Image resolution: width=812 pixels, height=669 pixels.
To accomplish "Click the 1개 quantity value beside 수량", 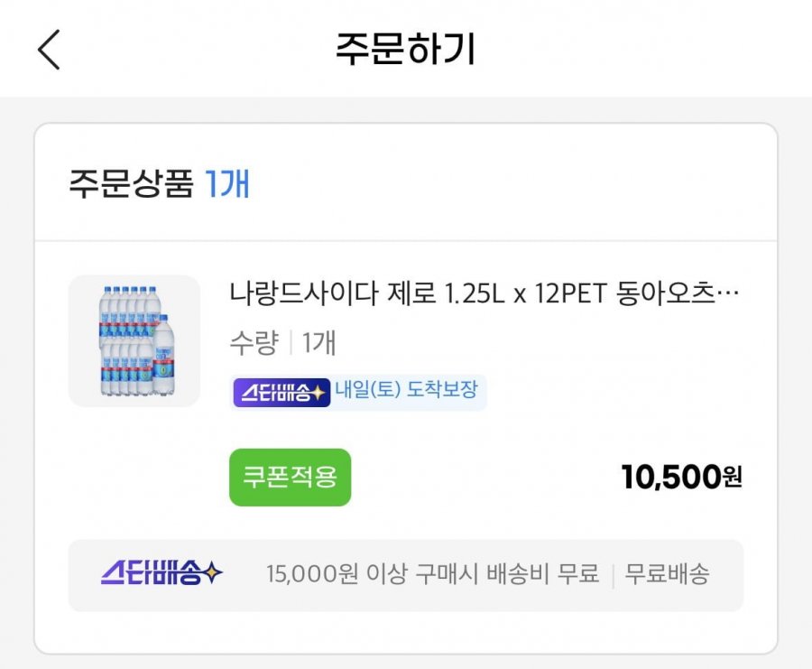I will click(x=319, y=343).
